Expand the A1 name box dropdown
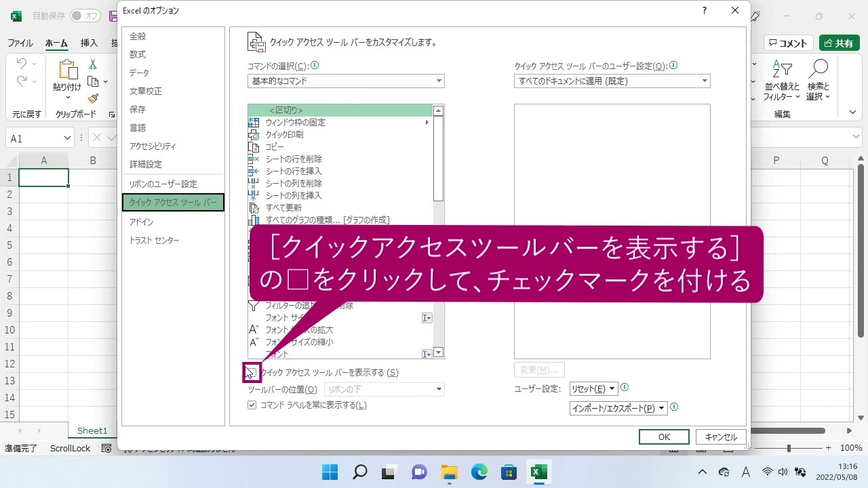The image size is (868, 488). [x=67, y=138]
